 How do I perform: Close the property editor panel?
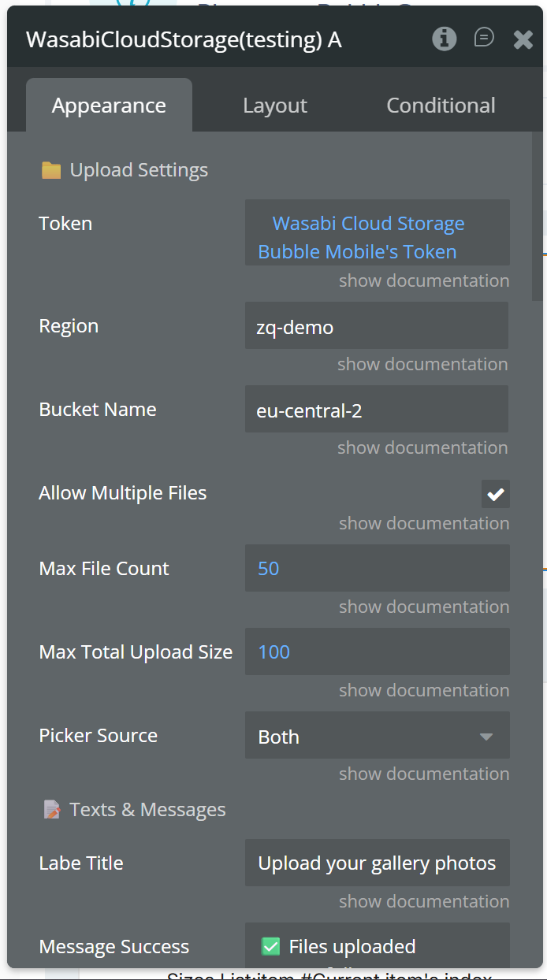(x=523, y=39)
